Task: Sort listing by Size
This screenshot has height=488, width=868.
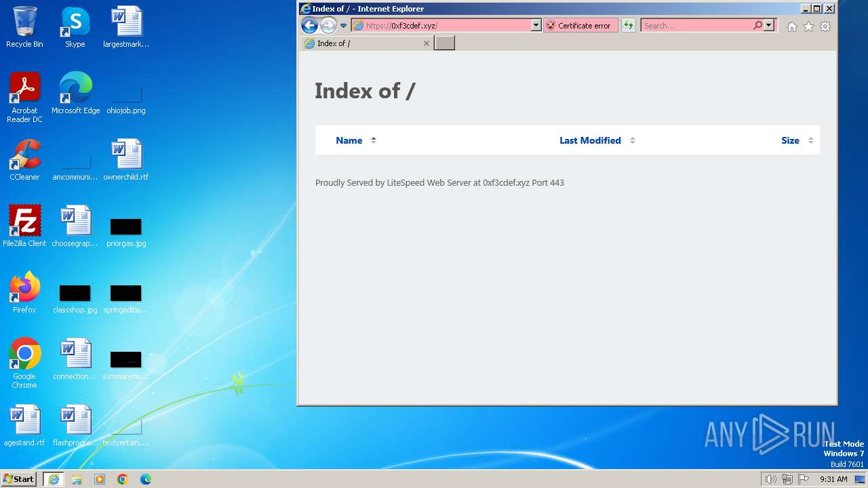Action: pyautogui.click(x=790, y=140)
